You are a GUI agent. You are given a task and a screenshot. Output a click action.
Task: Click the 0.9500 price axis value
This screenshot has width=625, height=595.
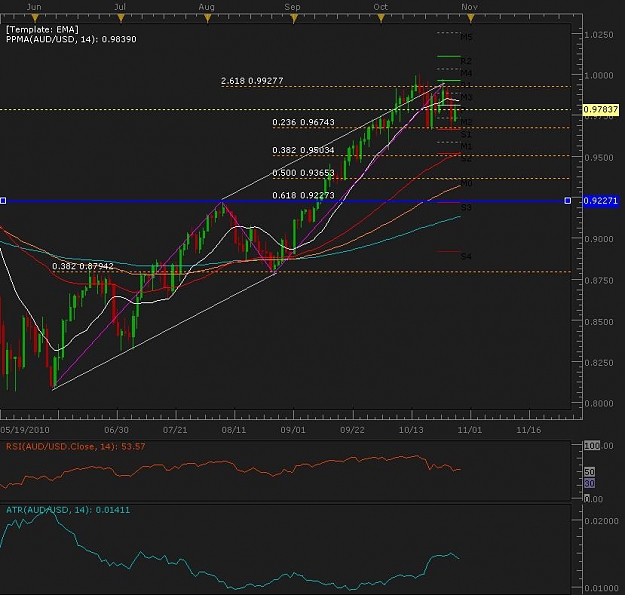pyautogui.click(x=599, y=158)
